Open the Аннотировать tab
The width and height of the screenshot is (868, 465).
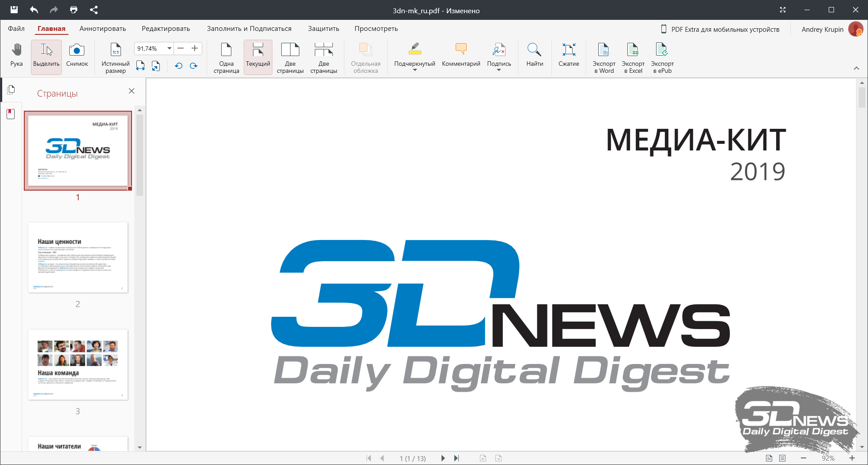[x=102, y=29]
